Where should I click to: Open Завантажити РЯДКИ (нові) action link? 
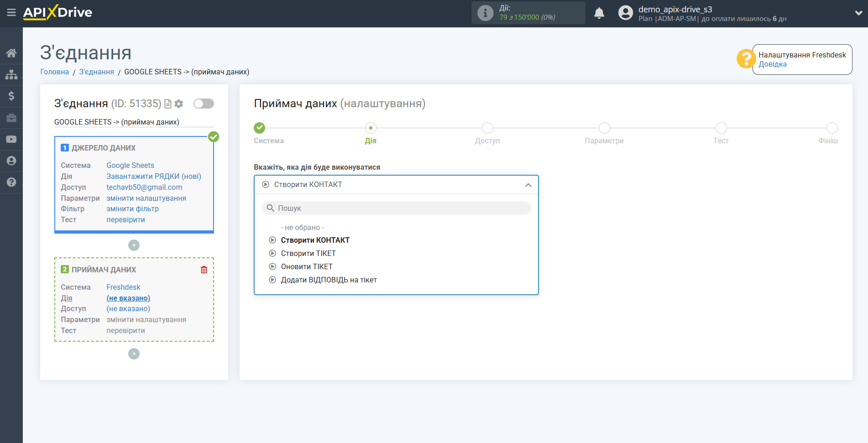coord(154,177)
